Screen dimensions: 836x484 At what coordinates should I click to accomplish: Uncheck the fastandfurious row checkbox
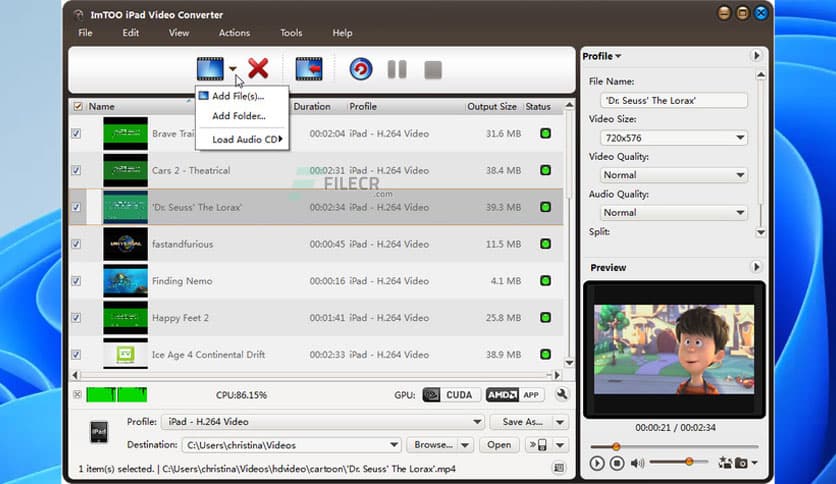tap(76, 244)
